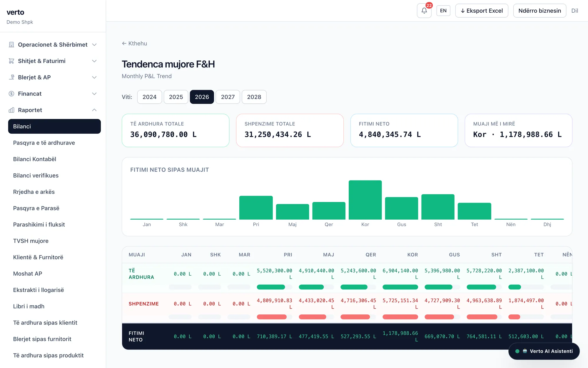Click Eksport Excel button
The height and width of the screenshot is (368, 588).
point(482,11)
